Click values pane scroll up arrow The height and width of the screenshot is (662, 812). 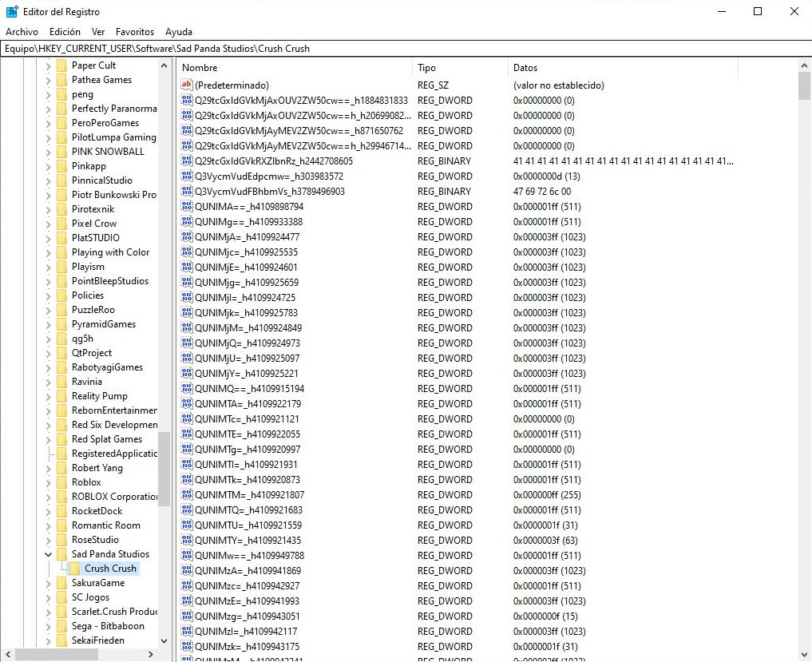coord(804,65)
